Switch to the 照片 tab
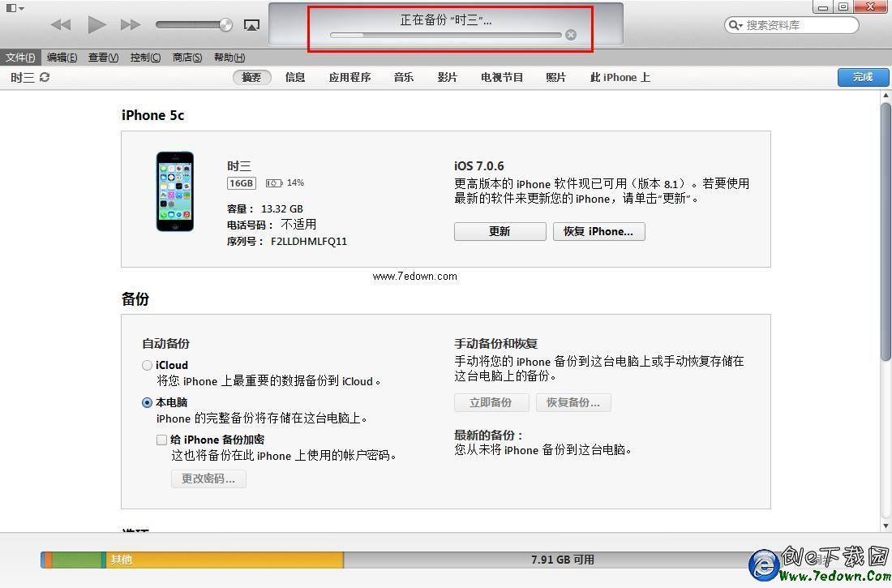Image resolution: width=892 pixels, height=588 pixels. click(555, 77)
